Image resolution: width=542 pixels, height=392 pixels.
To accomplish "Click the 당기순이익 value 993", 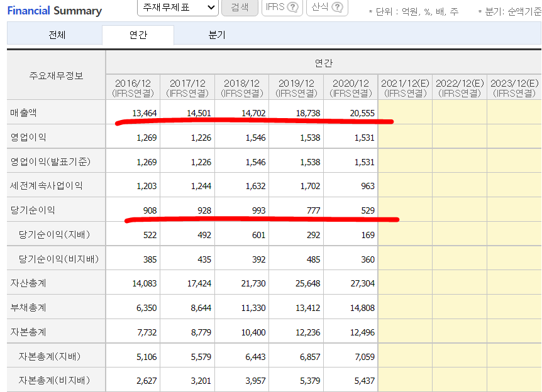I will pyautogui.click(x=258, y=210).
